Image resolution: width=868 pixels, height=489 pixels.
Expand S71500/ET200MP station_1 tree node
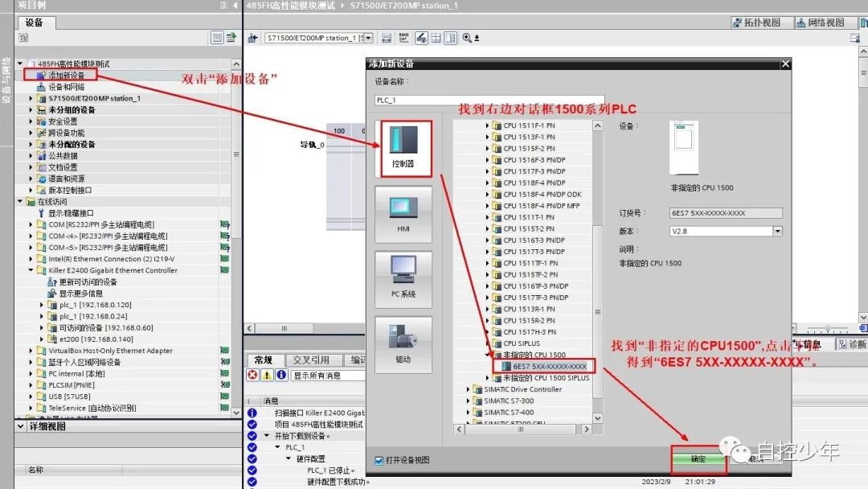coord(31,99)
